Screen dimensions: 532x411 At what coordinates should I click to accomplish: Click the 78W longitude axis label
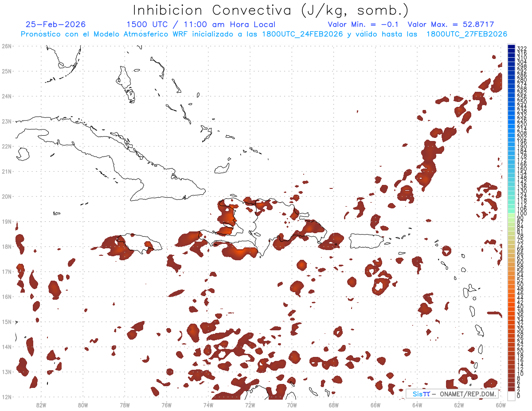click(125, 404)
